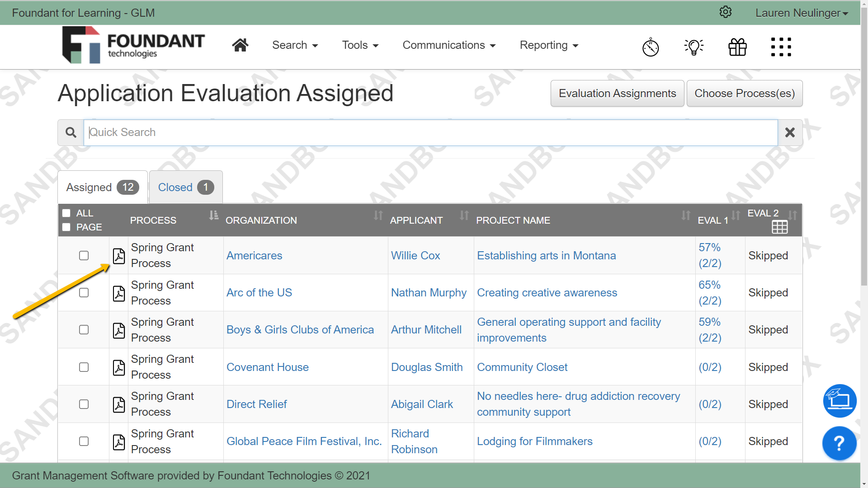868x488 pixels.
Task: Open Global Peace Film Festival PDF icon
Action: point(119,442)
